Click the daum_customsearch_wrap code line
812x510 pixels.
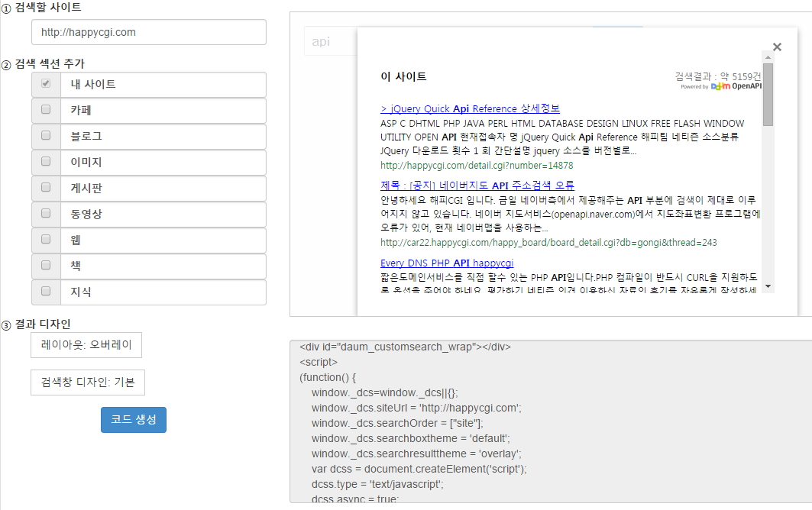[x=405, y=347]
